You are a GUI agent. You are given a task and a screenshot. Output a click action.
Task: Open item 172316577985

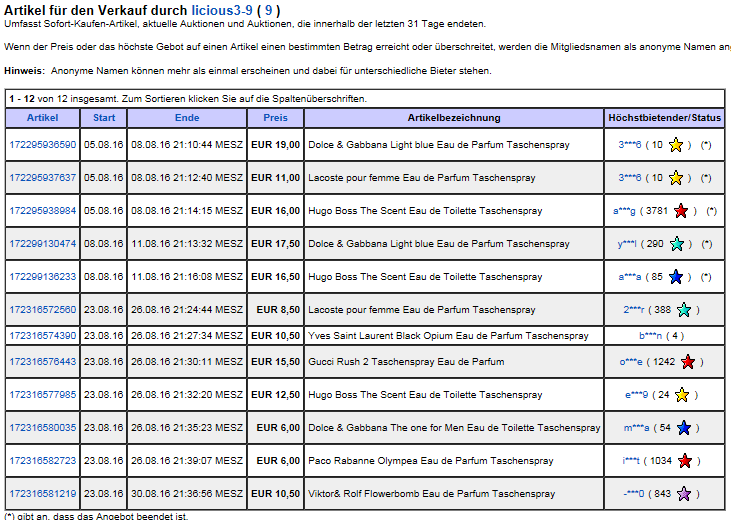coord(42,395)
